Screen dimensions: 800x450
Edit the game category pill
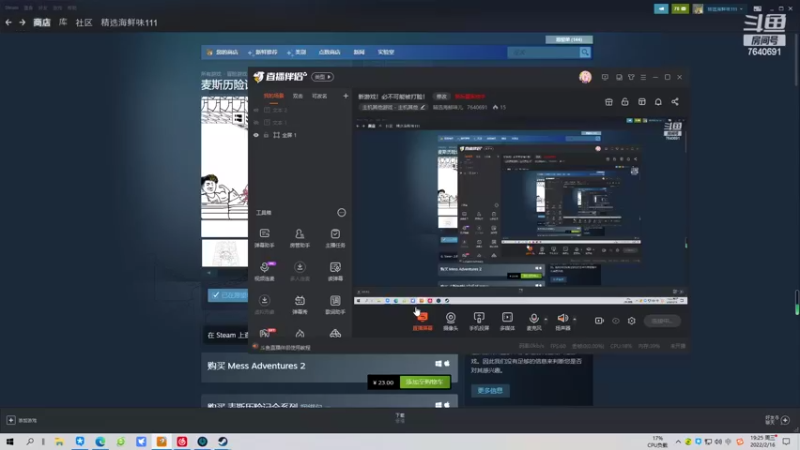pos(393,107)
